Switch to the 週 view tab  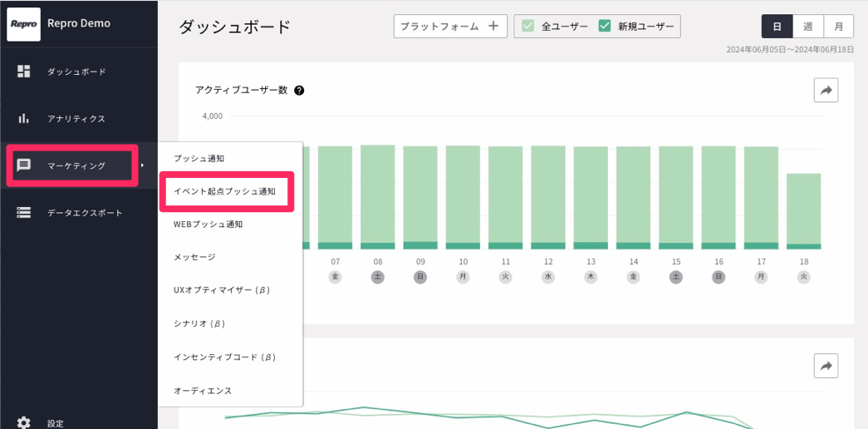pyautogui.click(x=808, y=26)
